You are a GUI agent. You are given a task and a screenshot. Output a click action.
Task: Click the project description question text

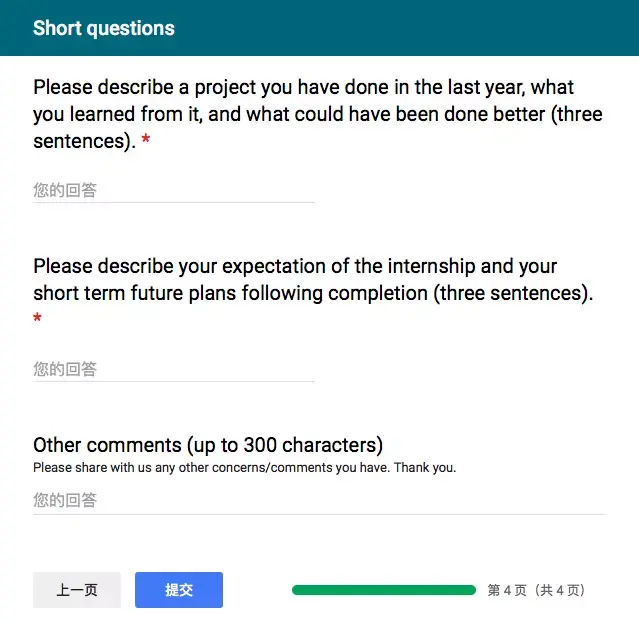[x=318, y=114]
